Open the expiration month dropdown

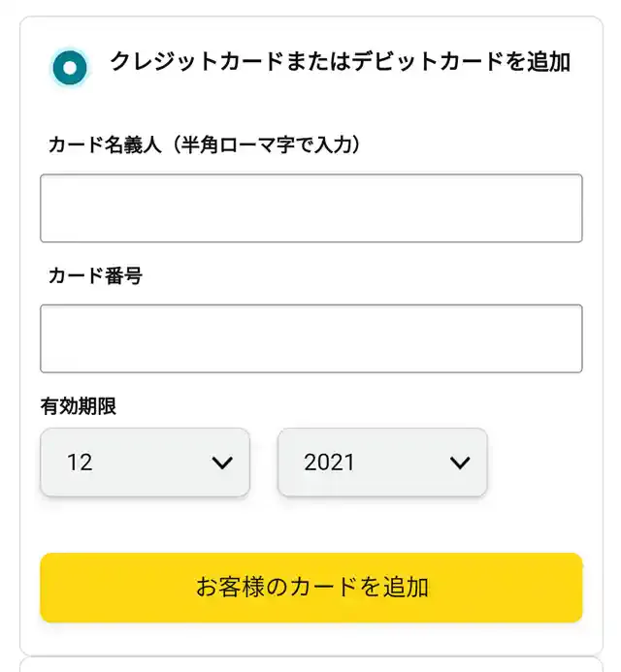(145, 463)
